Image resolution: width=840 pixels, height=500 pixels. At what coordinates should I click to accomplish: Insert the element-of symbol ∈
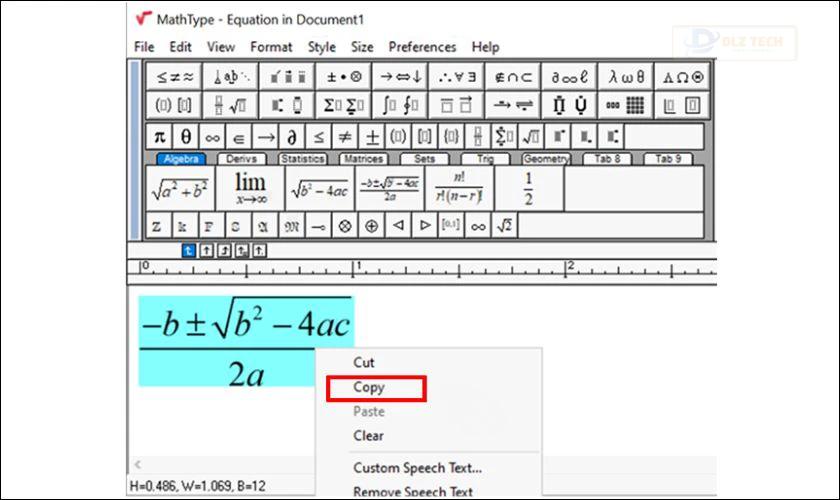[x=239, y=137]
